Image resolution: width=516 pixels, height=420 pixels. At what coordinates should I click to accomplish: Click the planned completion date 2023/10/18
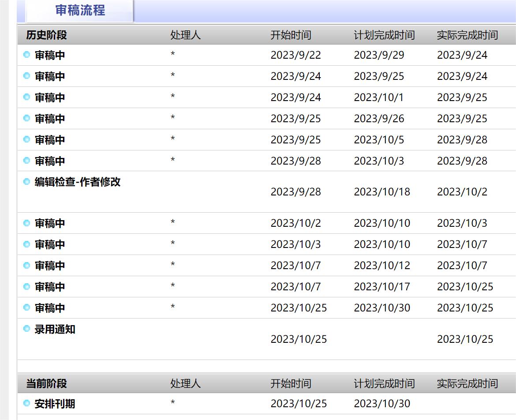point(381,192)
